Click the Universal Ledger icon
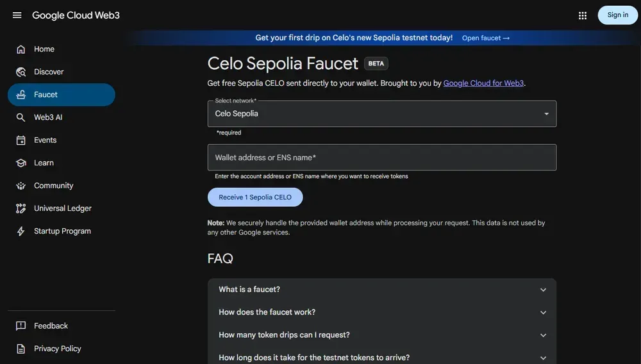This screenshot has height=364, width=641. tap(21, 208)
